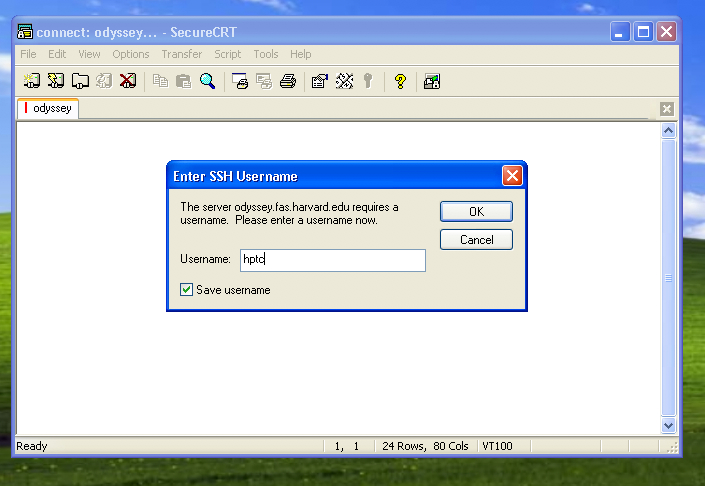705x486 pixels.
Task: Click Cancel in the username dialog
Action: [x=476, y=240]
